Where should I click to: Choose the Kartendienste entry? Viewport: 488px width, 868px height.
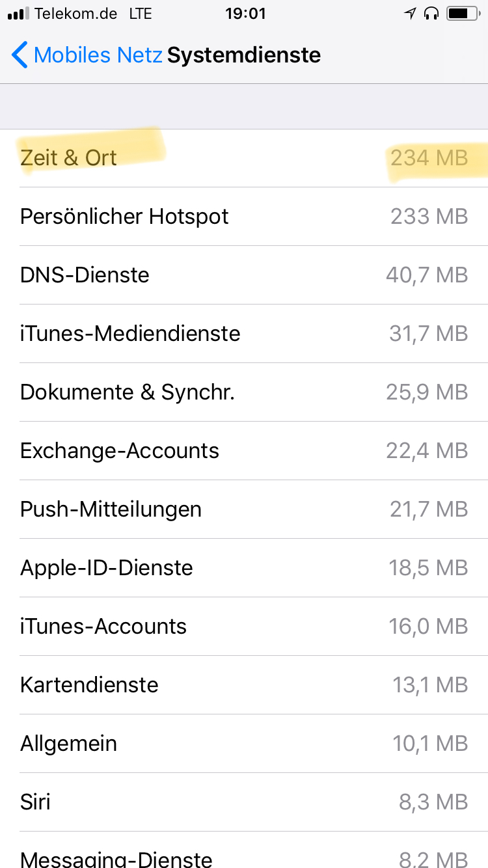(x=244, y=685)
